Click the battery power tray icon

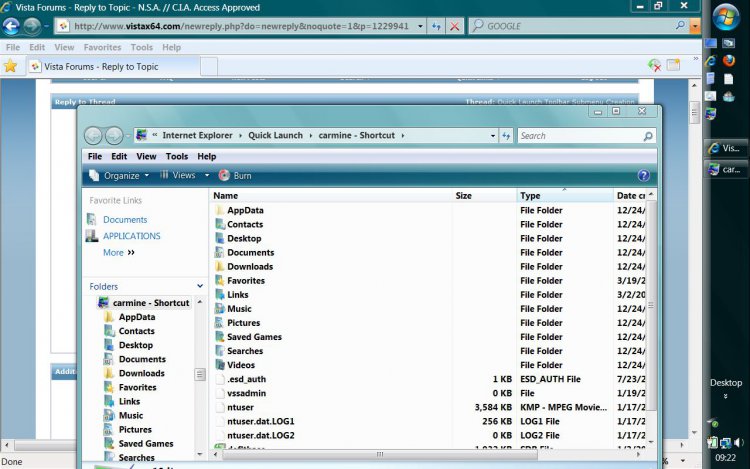[712, 443]
